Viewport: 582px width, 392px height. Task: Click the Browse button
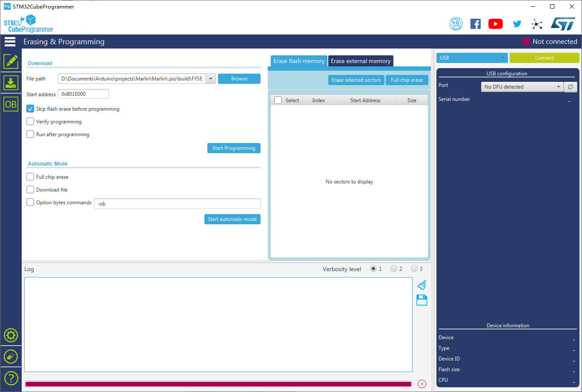(239, 79)
